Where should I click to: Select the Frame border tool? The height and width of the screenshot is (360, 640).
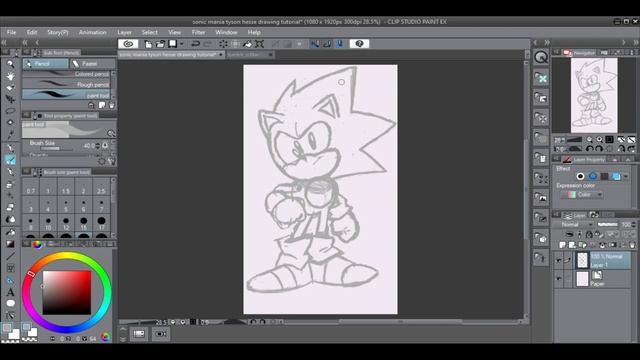pyautogui.click(x=11, y=268)
